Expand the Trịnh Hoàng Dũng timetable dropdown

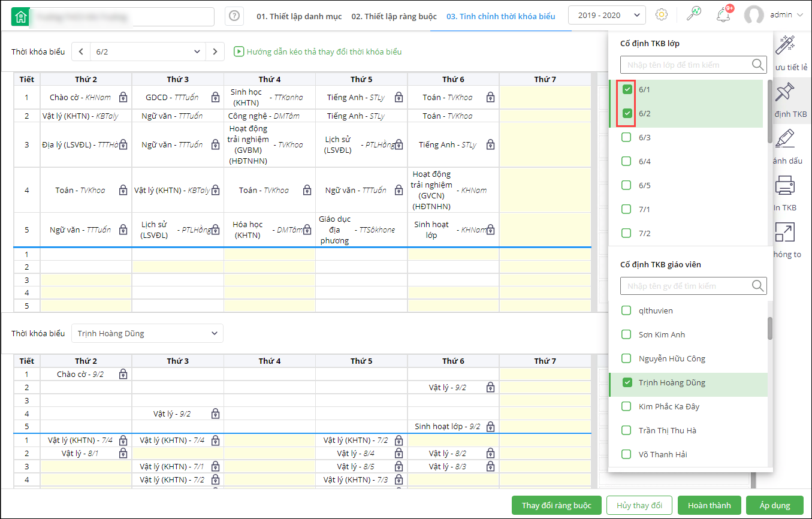click(x=147, y=334)
